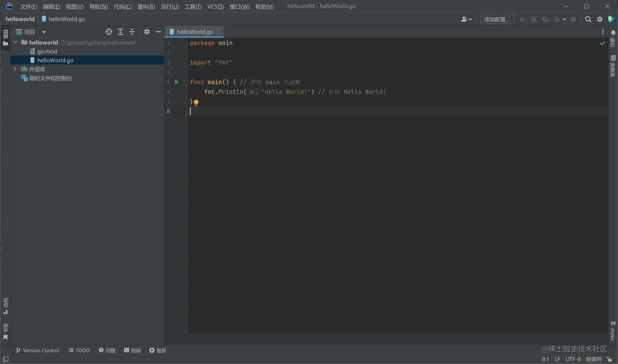Viewport: 618px width, 364px height.
Task: Click the Run with Coverage icon
Action: point(545,19)
